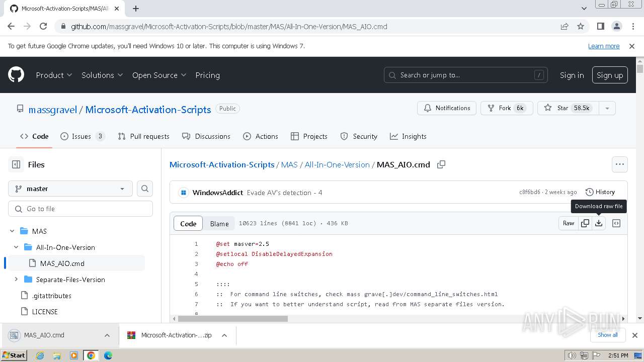
Task: Expand the Product menu
Action: [54, 75]
